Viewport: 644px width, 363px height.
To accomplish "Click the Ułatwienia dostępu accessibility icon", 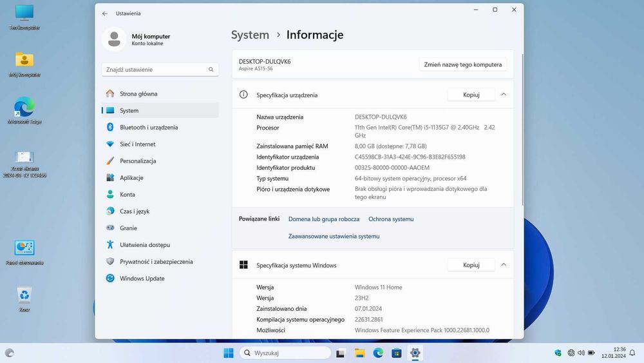I will pos(110,244).
